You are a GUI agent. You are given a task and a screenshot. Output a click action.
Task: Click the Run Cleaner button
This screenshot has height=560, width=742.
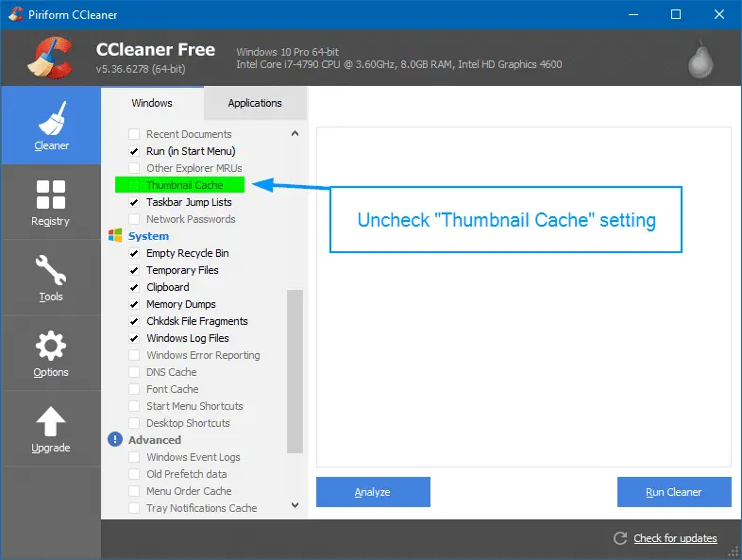pos(674,492)
